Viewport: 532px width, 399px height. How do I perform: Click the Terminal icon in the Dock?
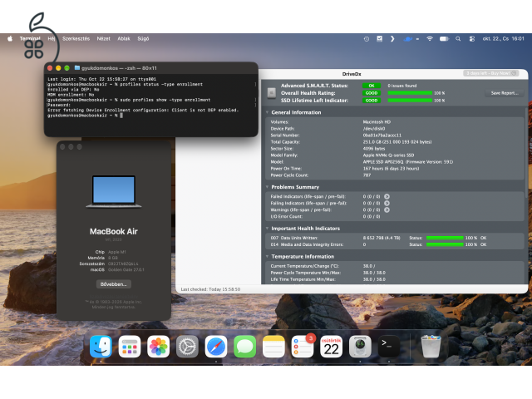pyautogui.click(x=389, y=347)
